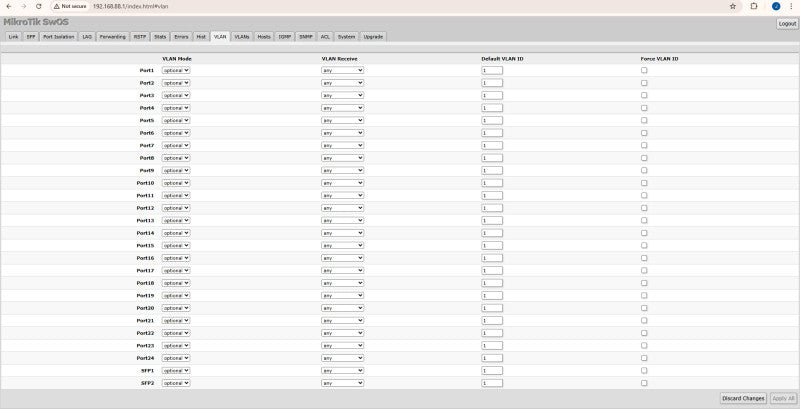Open the Port Isolation tab
The image size is (800, 409).
click(59, 37)
